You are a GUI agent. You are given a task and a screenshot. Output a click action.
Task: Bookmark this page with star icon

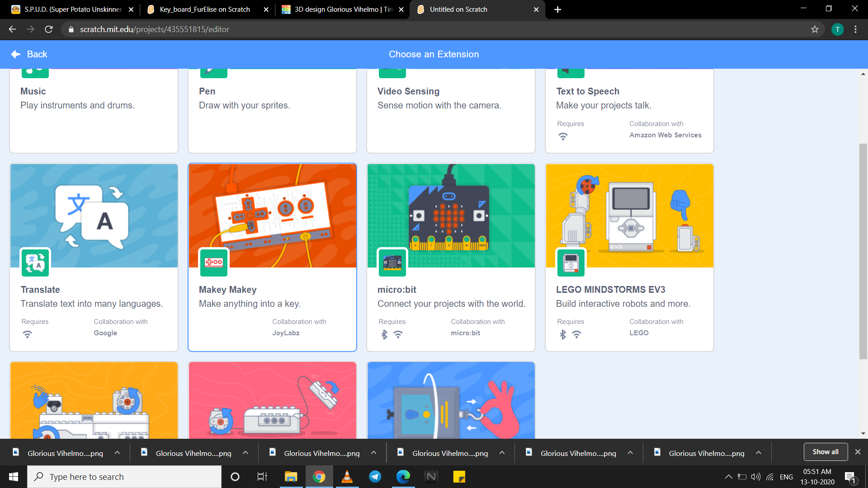coord(815,29)
